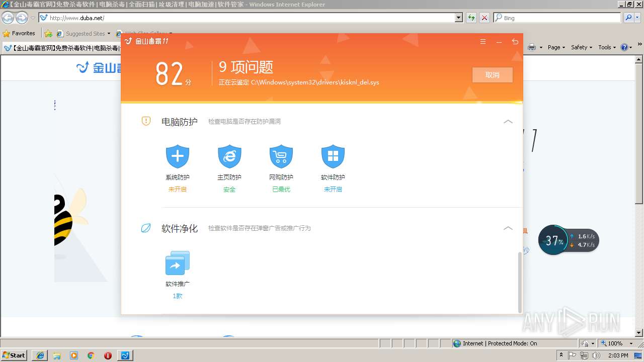Click 软件防护 status link 未开启

tap(333, 190)
